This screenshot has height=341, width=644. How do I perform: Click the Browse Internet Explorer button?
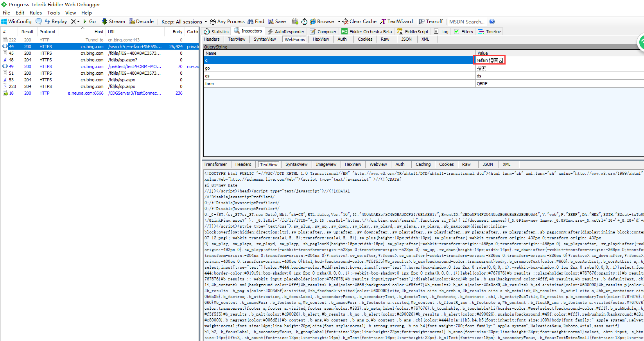[322, 22]
